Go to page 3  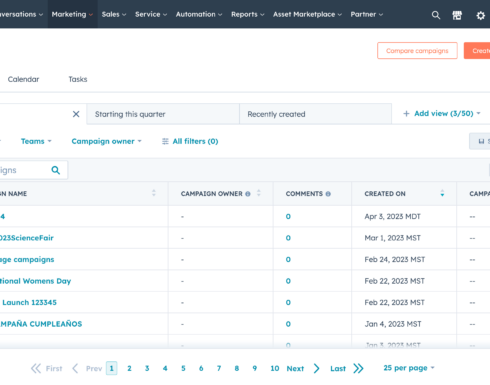[x=147, y=368]
